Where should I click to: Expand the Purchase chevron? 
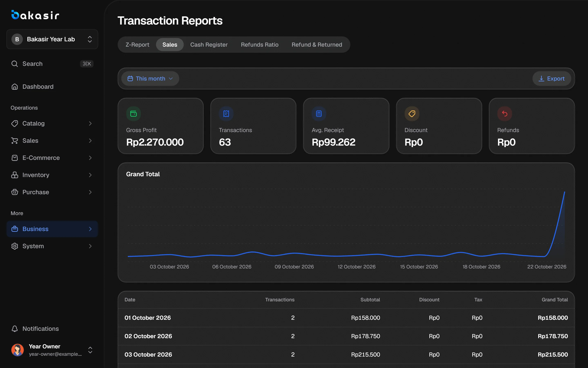90,192
